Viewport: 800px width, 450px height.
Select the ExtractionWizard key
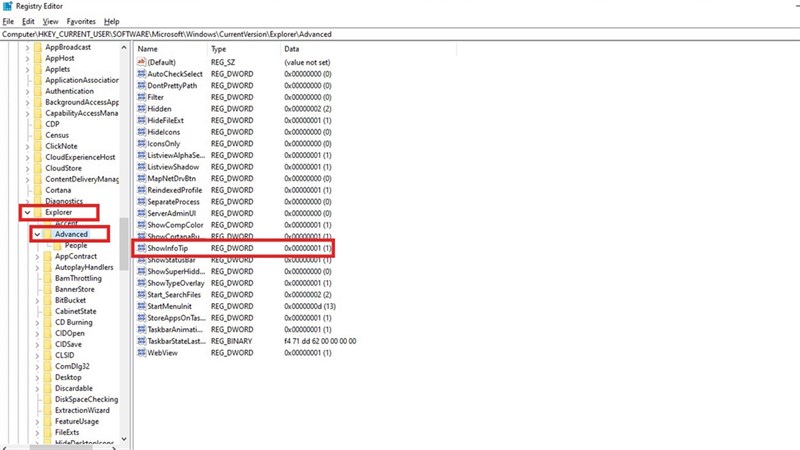[82, 410]
